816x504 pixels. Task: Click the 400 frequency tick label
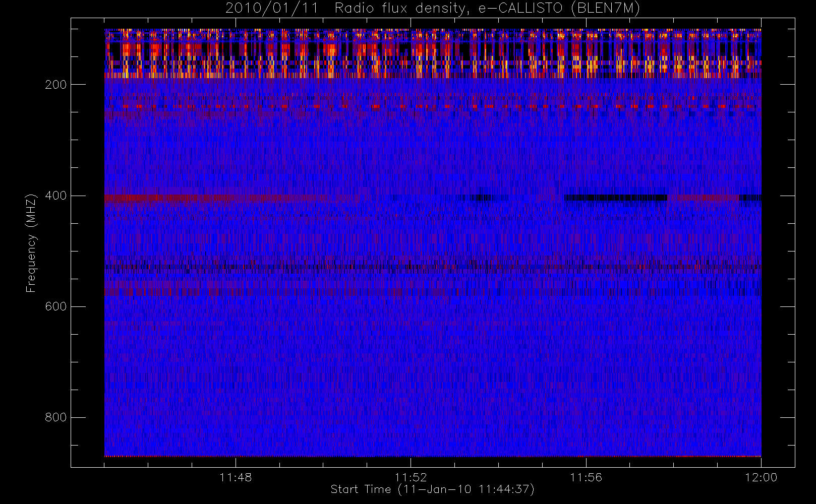coord(56,196)
